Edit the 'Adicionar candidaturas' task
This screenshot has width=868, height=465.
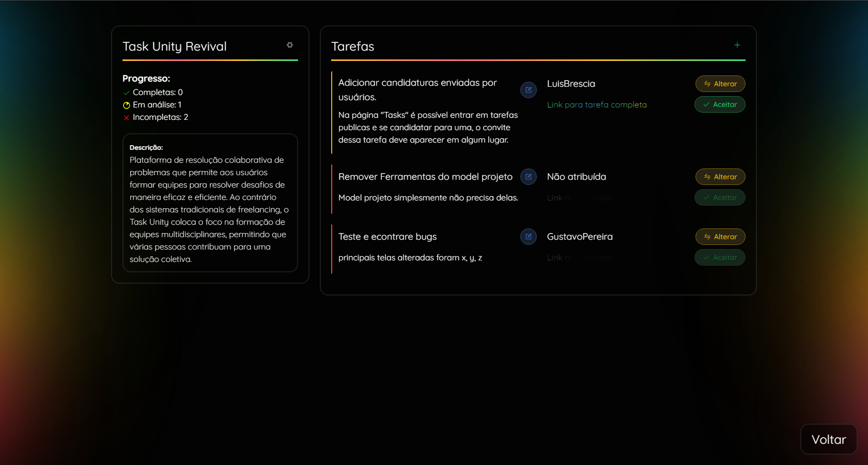tap(529, 90)
